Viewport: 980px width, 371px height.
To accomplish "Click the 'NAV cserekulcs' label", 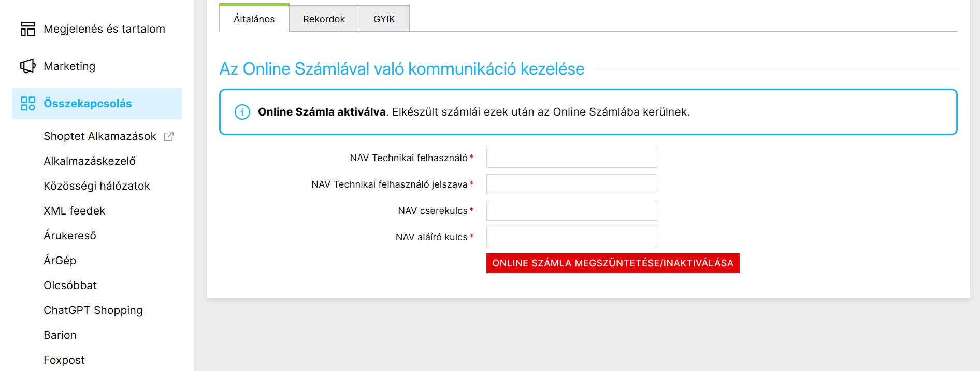I will coord(433,211).
